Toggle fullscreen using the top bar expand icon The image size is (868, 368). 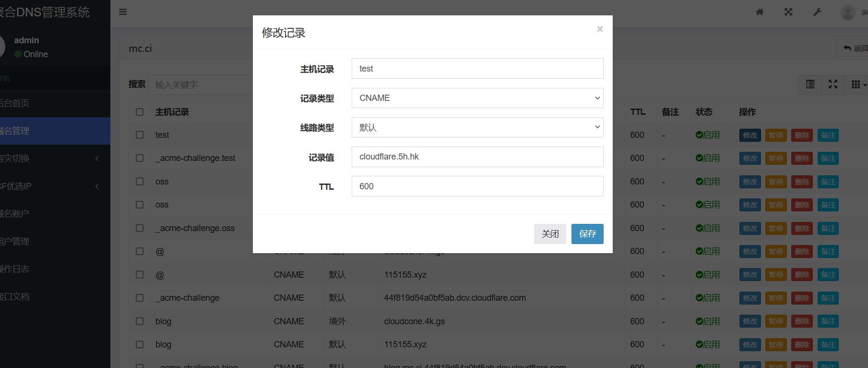coord(788,12)
